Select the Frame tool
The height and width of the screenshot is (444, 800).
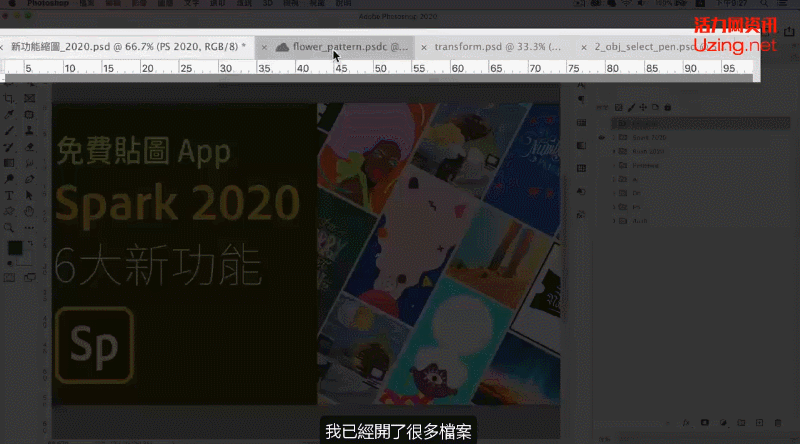30,98
